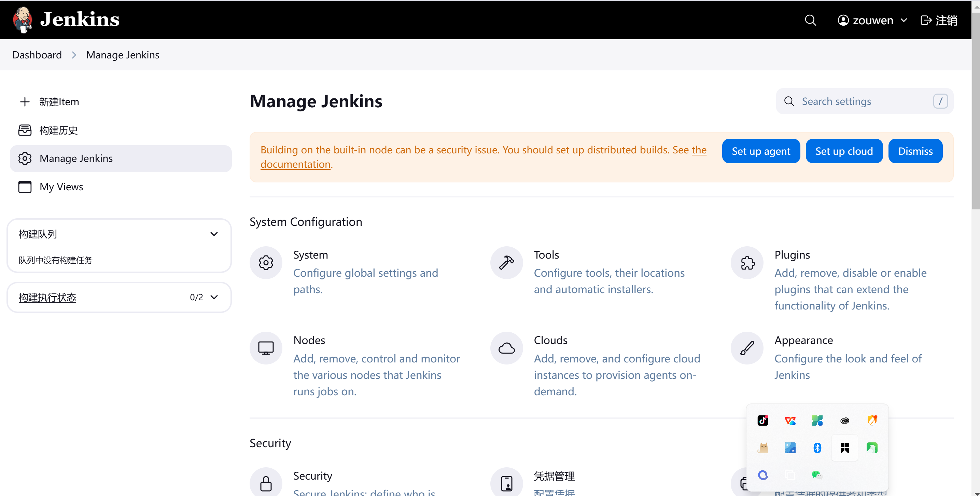This screenshot has width=980, height=496.
Task: Click 注销 to log out
Action: [939, 20]
